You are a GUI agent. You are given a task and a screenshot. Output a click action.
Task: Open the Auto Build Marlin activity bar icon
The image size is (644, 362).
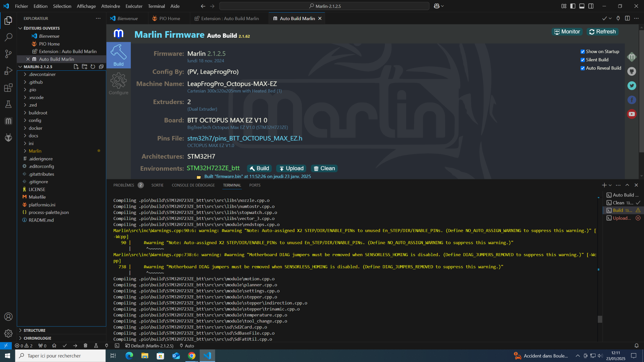tap(8, 121)
